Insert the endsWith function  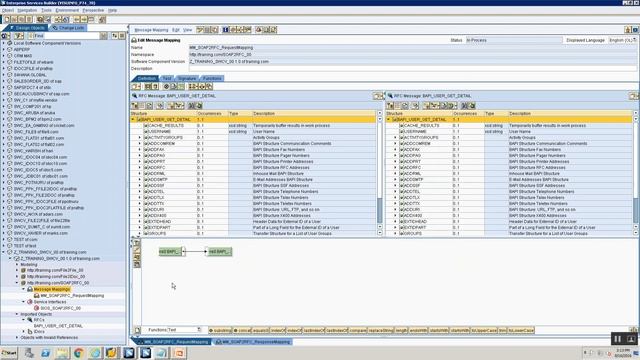(418, 330)
